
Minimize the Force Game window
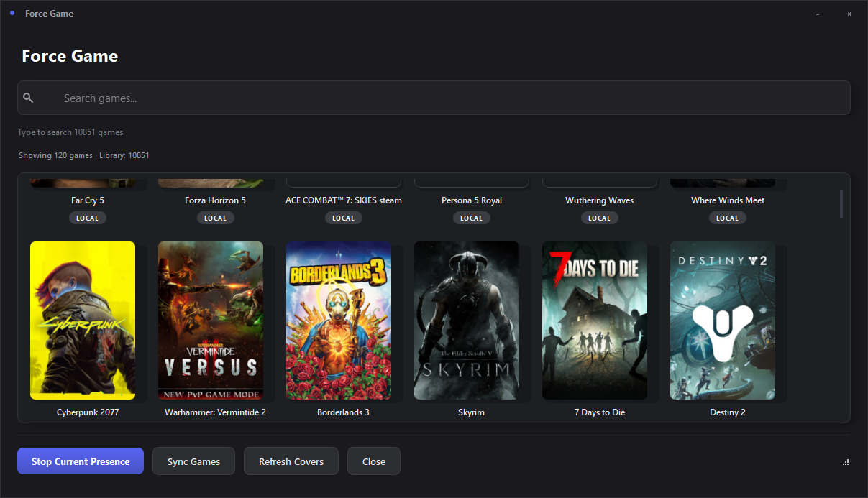[818, 14]
